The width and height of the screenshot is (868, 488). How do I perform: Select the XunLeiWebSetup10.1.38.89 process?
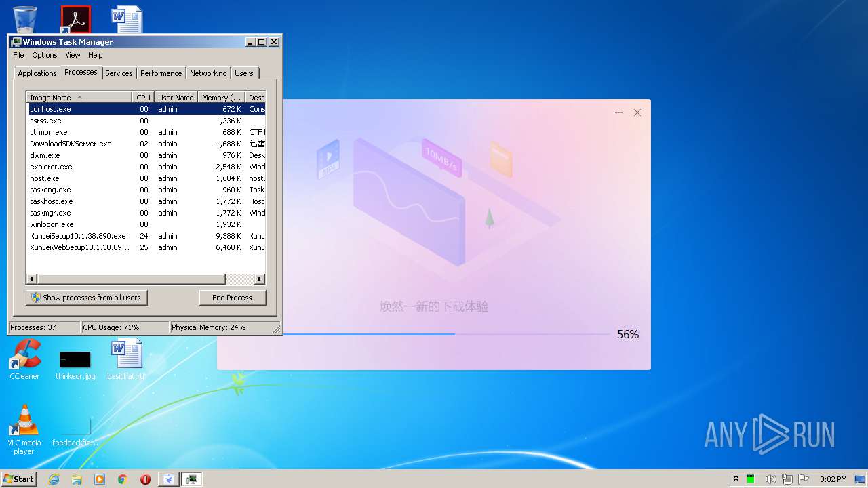146,247
